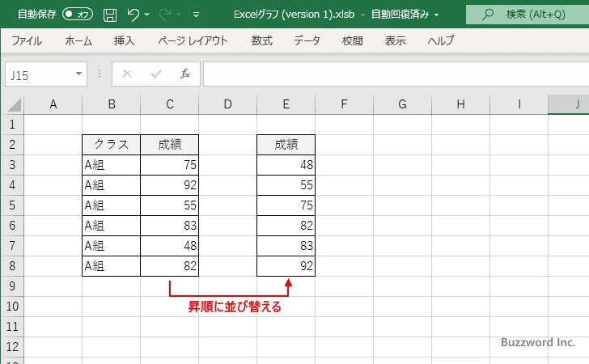Select row 2 header
Image resolution: width=589 pixels, height=364 pixels.
click(12, 145)
